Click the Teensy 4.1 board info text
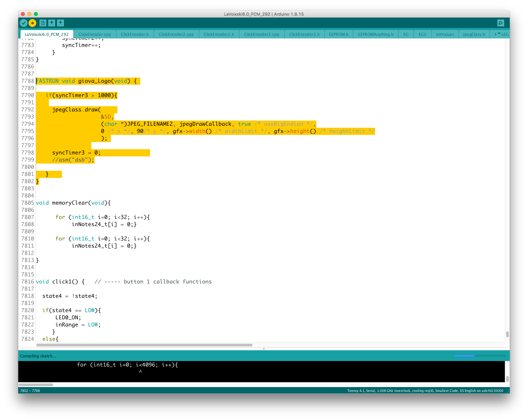This screenshot has height=420, width=528. [x=425, y=391]
